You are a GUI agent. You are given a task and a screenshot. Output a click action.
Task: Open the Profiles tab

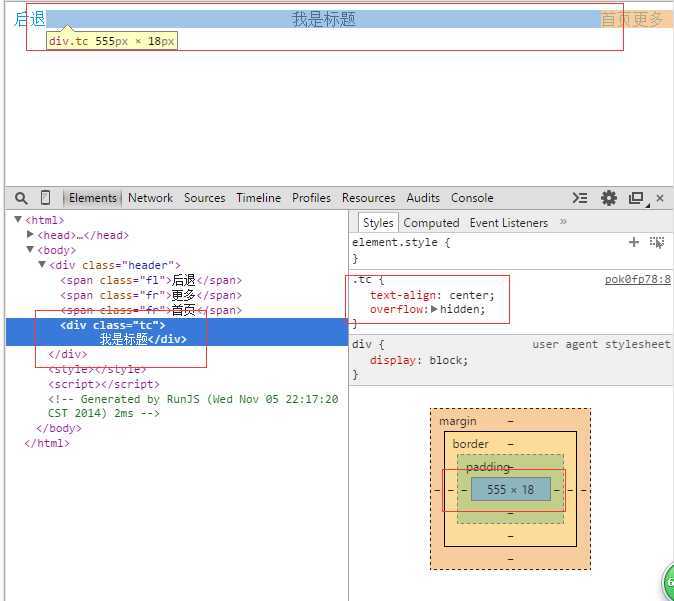tap(311, 198)
